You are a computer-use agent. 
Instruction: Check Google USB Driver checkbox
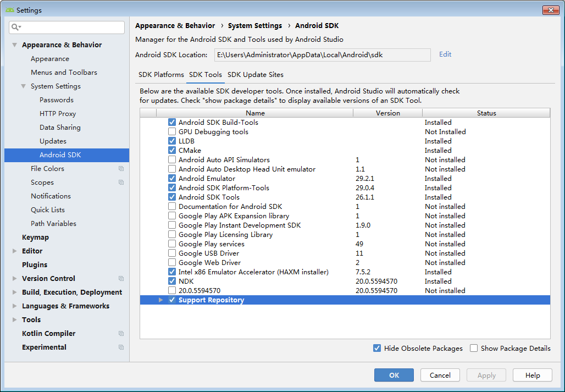(x=172, y=253)
